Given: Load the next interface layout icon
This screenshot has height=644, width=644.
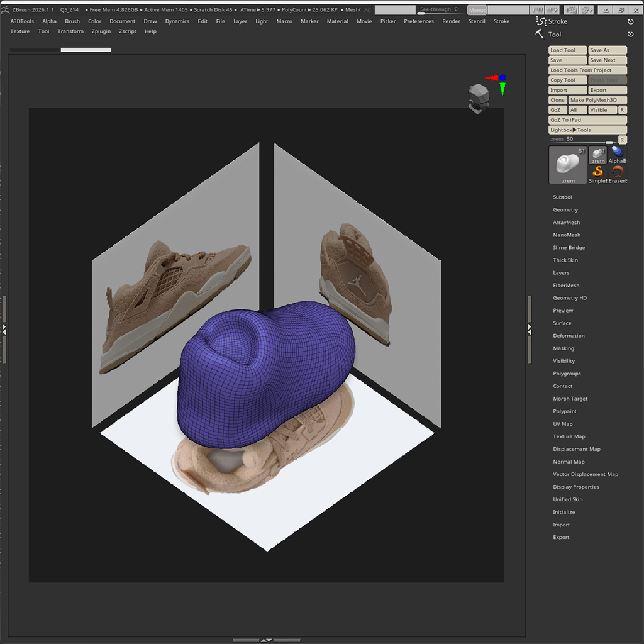Looking at the screenshot, I should pyautogui.click(x=587, y=10).
